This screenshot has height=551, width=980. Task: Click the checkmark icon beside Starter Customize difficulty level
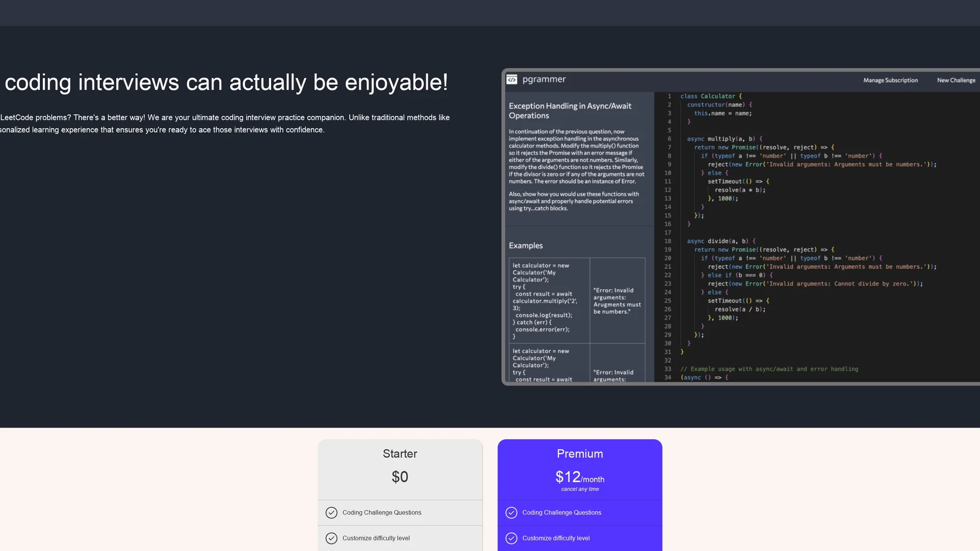click(331, 538)
